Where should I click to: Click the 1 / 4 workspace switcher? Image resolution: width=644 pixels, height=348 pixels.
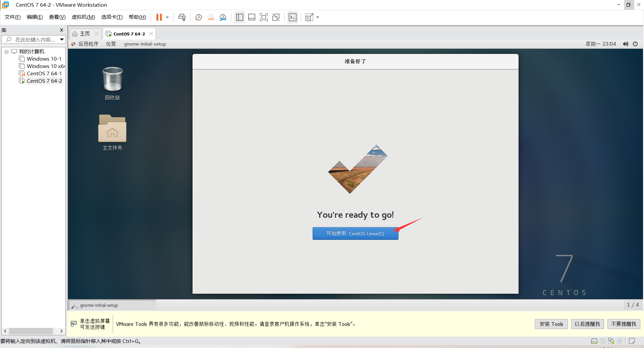[633, 305]
